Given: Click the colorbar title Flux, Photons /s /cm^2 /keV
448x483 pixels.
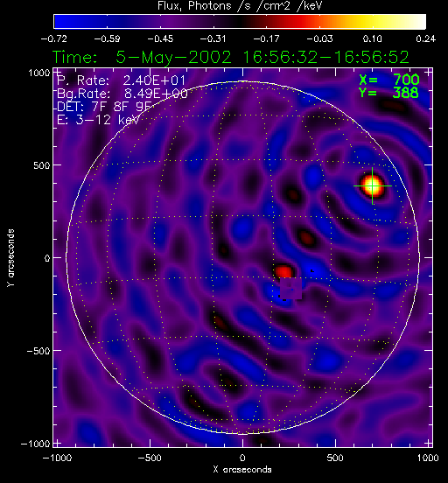Looking at the screenshot, I should [x=240, y=5].
